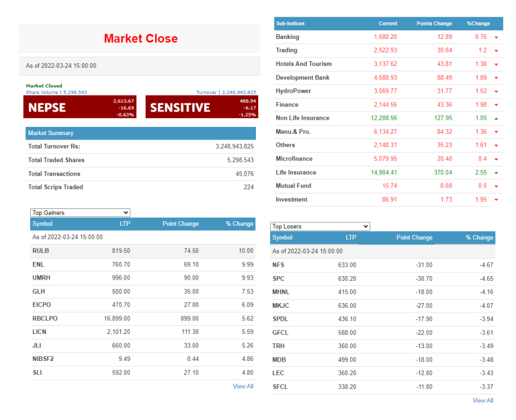Click the Points Change header in Sub-Indices
This screenshot has height=420, width=516.
(434, 24)
